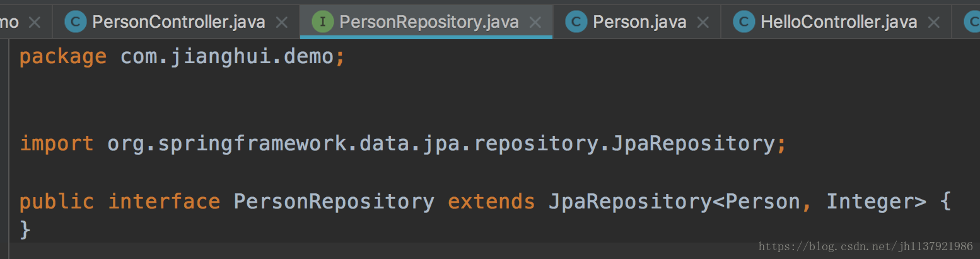Click the class icon on PersonController.java tab
The image size is (980, 259).
[x=76, y=23]
